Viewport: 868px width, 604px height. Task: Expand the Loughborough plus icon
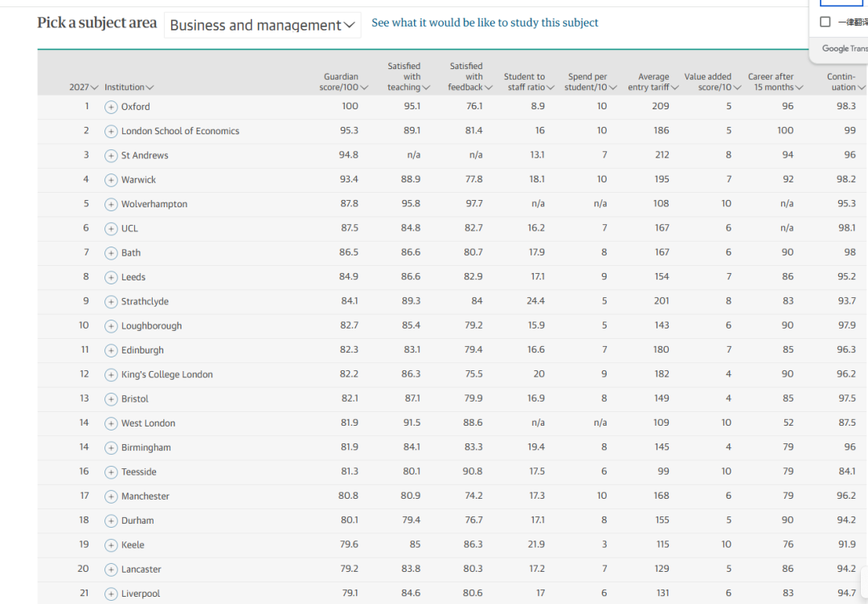pos(111,326)
